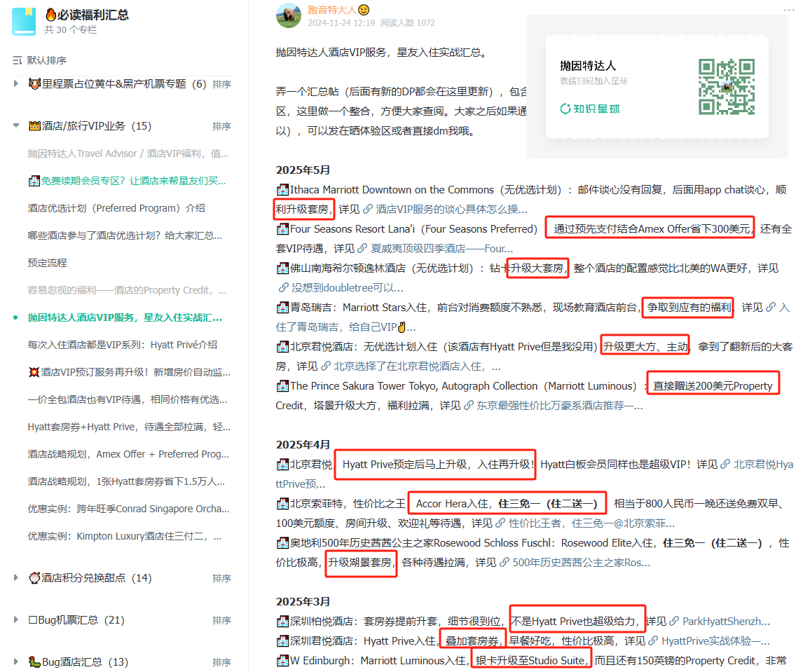Expand the Bug机票汇总 section
This screenshot has width=803, height=672.
(x=16, y=619)
